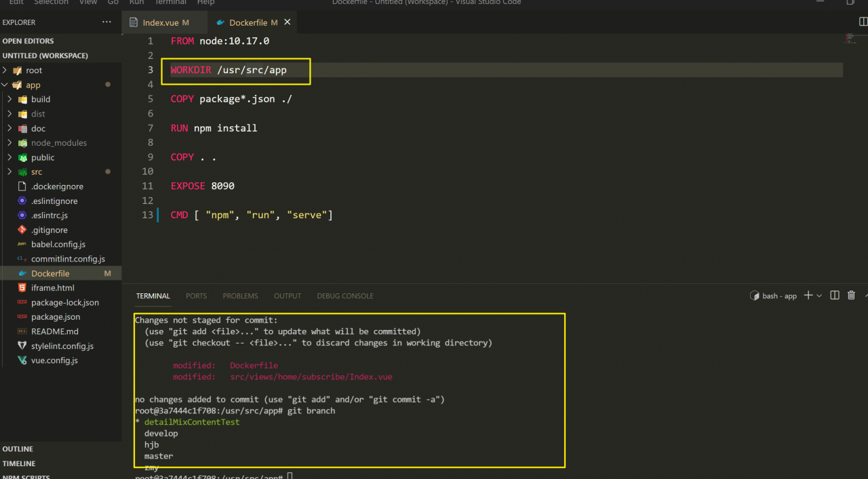Expand the root folder chevron
This screenshot has height=479, width=868.
(5, 70)
